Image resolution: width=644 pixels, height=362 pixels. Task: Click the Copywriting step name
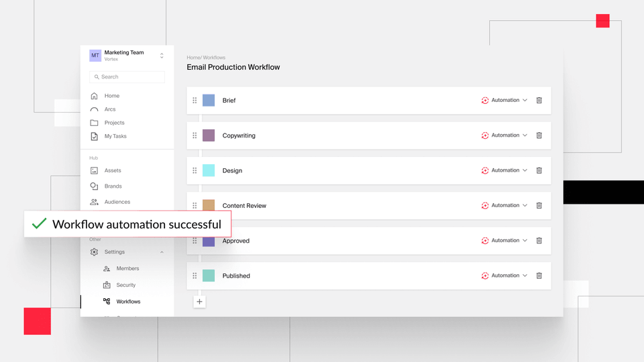(239, 135)
